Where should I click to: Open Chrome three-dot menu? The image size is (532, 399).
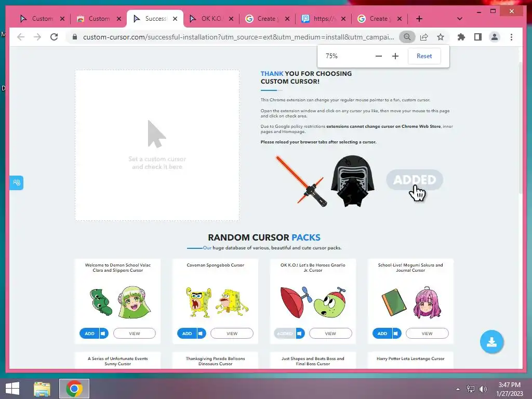click(511, 37)
